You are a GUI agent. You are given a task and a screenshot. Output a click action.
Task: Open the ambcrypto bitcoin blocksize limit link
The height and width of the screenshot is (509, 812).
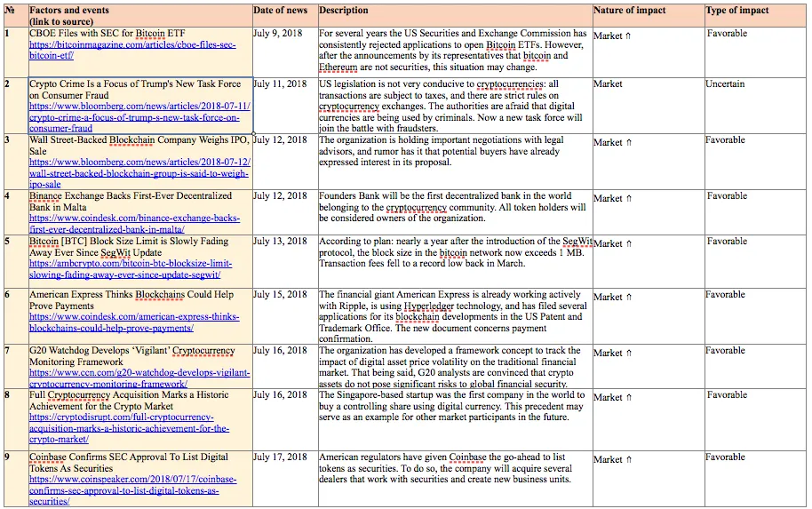tap(131, 269)
